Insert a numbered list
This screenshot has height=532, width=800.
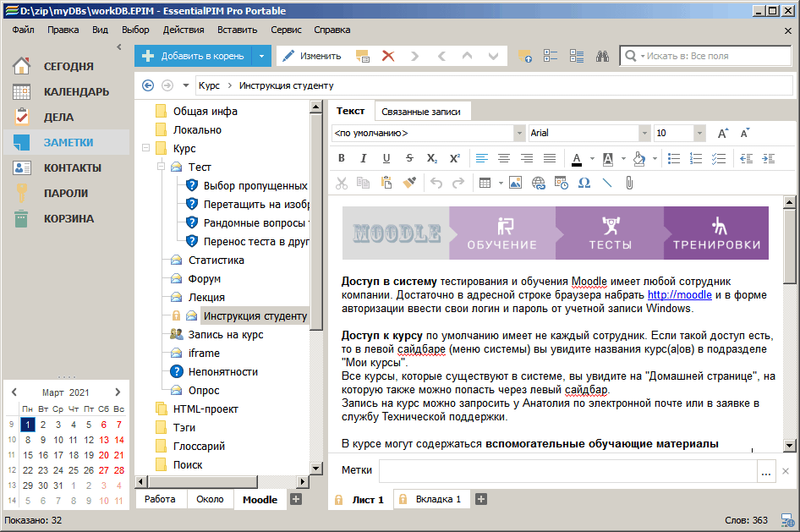pyautogui.click(x=696, y=159)
